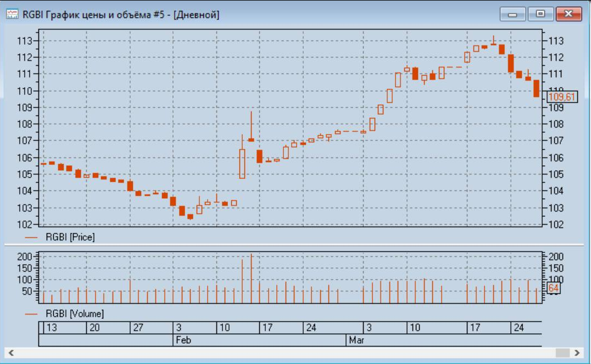Click the current price label 109,61
591x364 pixels.
point(562,97)
